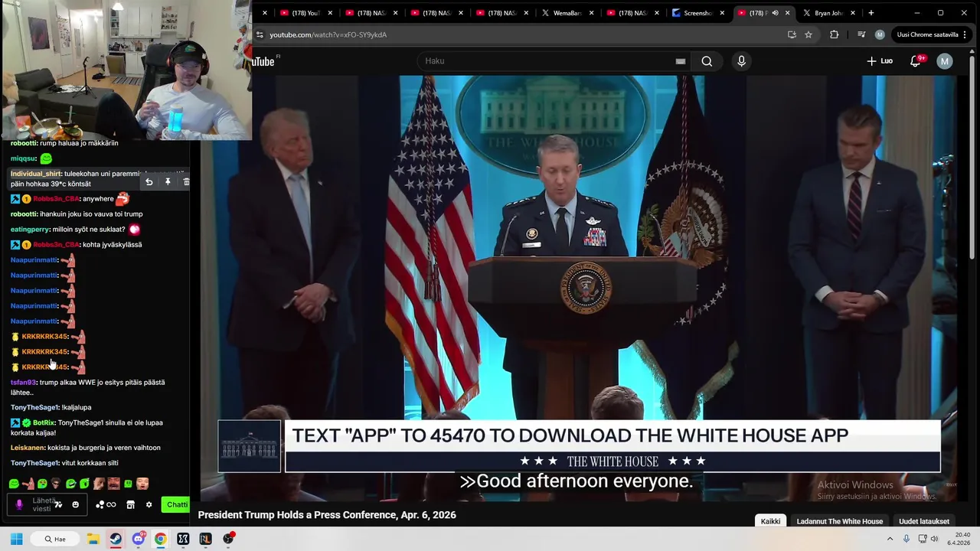This screenshot has height=551, width=980.
Task: Click the Chrome profile avatar in toolbar
Action: point(880,34)
